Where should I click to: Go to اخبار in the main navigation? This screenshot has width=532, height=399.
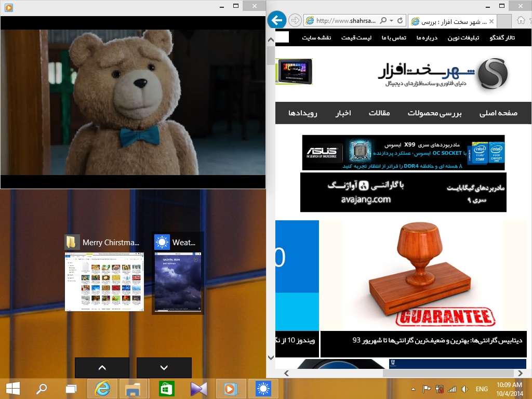click(343, 113)
